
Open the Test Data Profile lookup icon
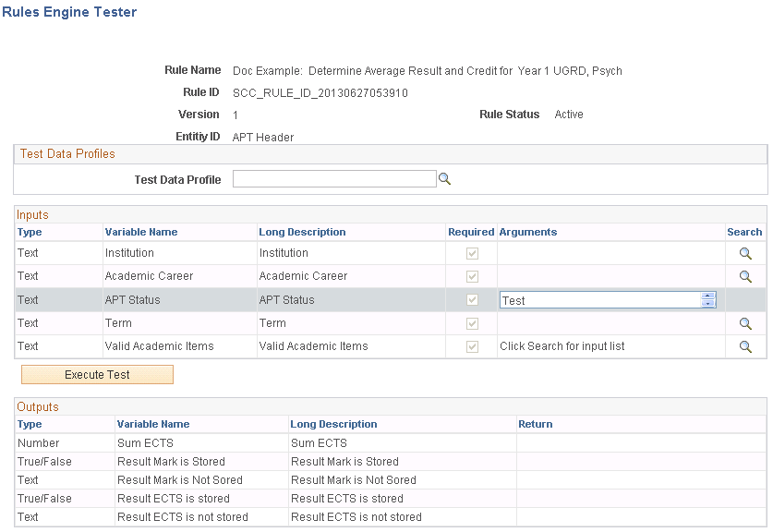(x=444, y=178)
